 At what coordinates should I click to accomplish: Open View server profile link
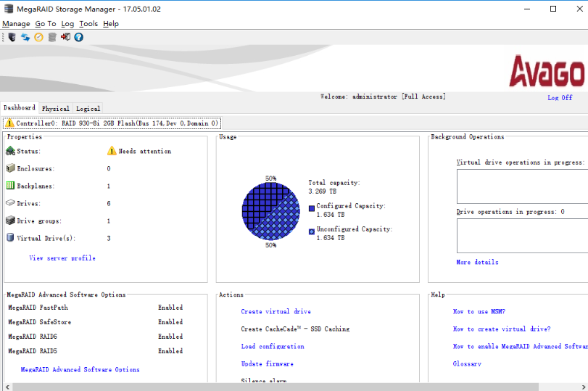pyautogui.click(x=62, y=258)
